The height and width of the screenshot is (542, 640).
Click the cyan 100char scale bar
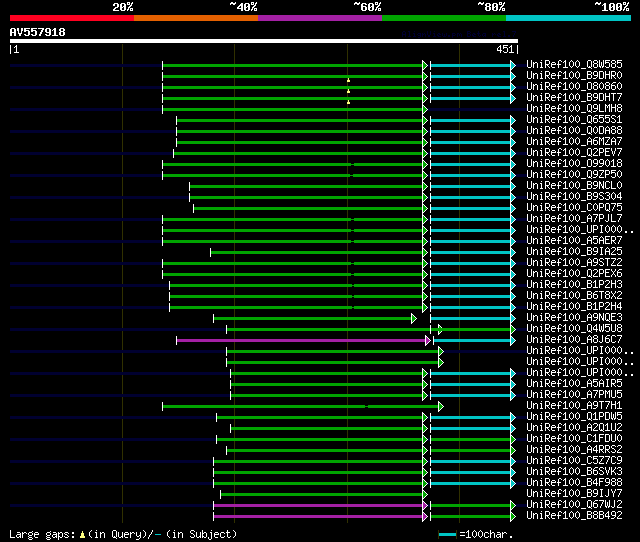pos(447,534)
